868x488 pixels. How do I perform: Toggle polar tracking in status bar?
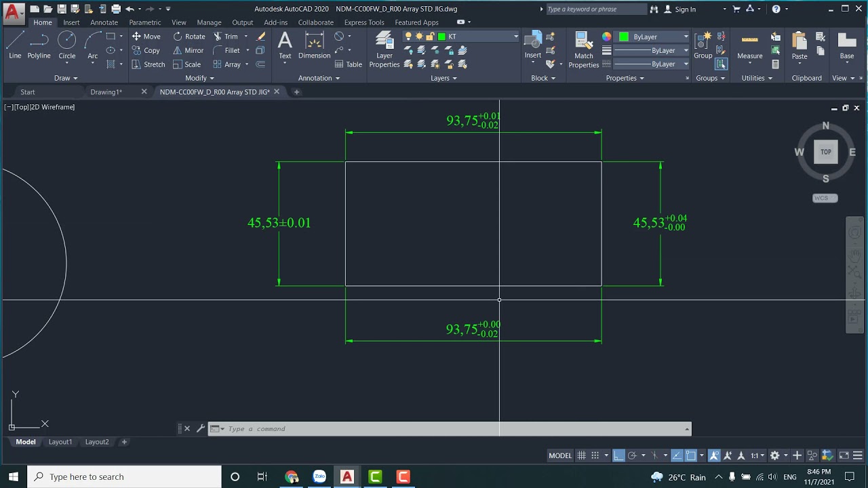pos(632,455)
